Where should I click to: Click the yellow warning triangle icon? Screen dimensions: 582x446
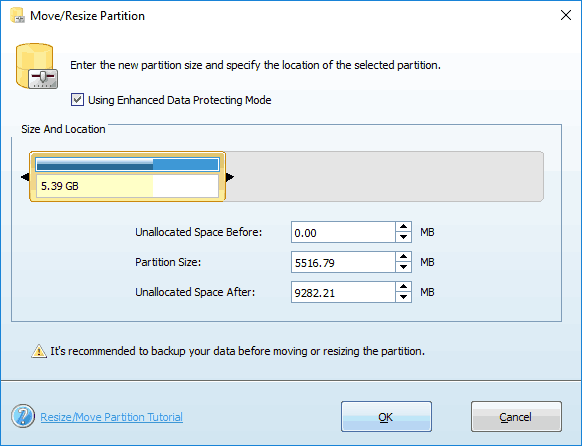click(x=39, y=351)
